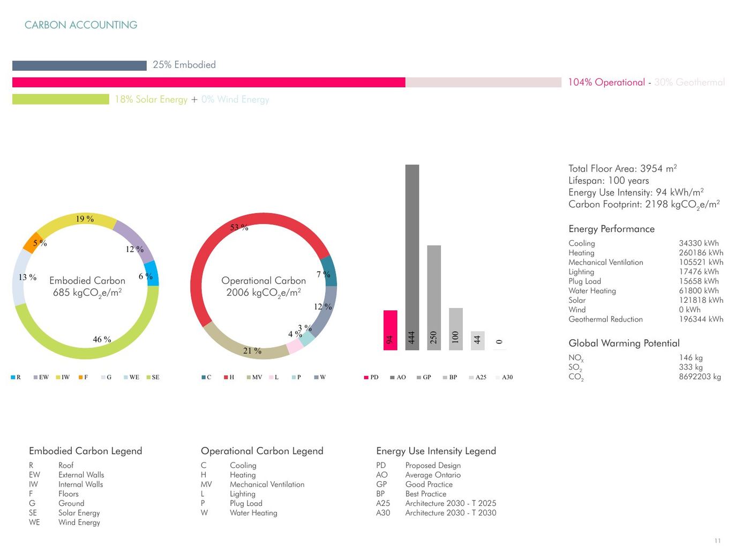Image resolution: width=750 pixels, height=560 pixels.
Task: Click the tall 444 Average Ontario bar
Action: click(x=412, y=257)
